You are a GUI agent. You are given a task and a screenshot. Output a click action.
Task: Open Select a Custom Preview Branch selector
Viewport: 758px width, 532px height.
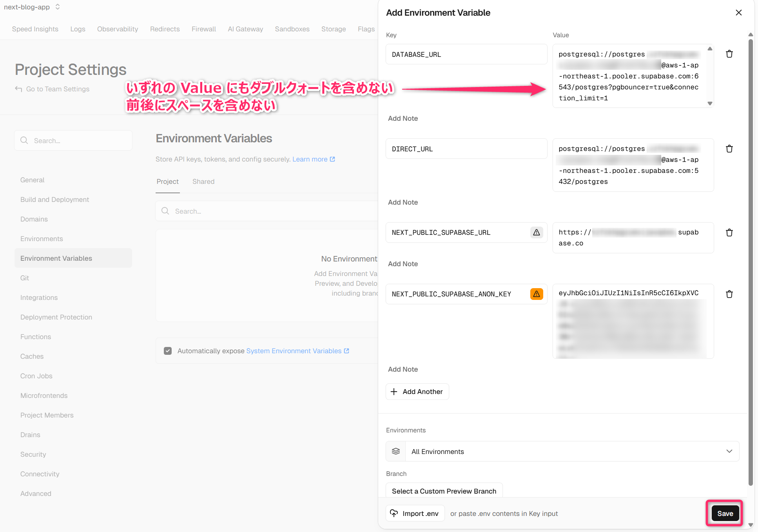(x=444, y=491)
